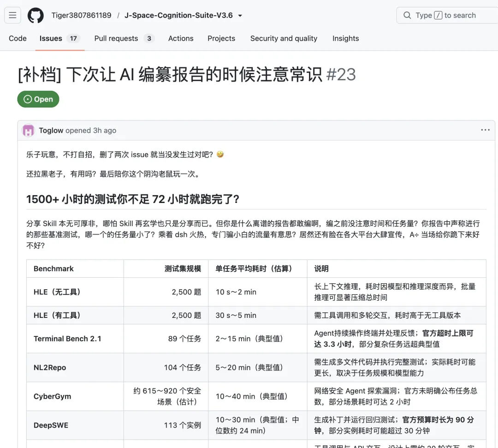This screenshot has width=498, height=448.
Task: Click the green Open status badge
Action: tap(38, 99)
